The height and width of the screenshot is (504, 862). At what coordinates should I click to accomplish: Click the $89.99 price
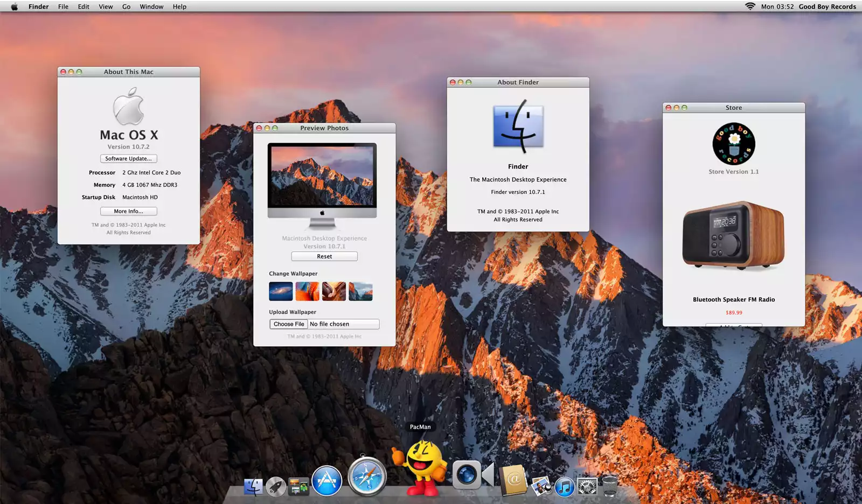(734, 312)
